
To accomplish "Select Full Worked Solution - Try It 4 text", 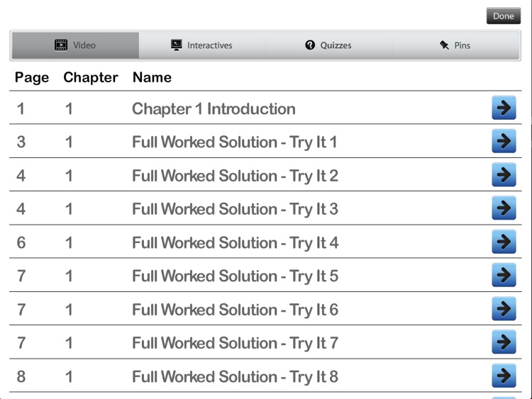I will [235, 242].
